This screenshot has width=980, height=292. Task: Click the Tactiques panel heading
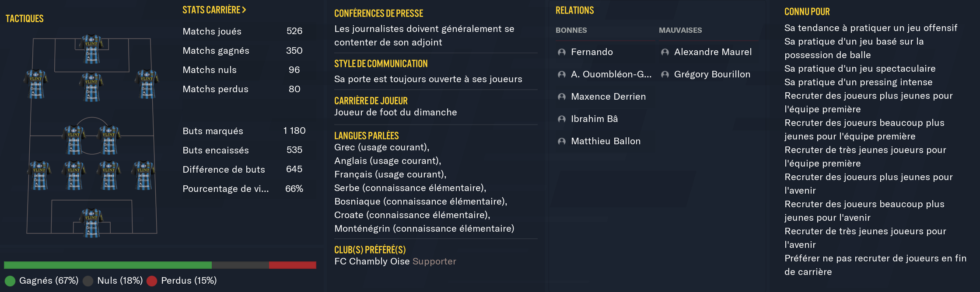[x=24, y=18]
